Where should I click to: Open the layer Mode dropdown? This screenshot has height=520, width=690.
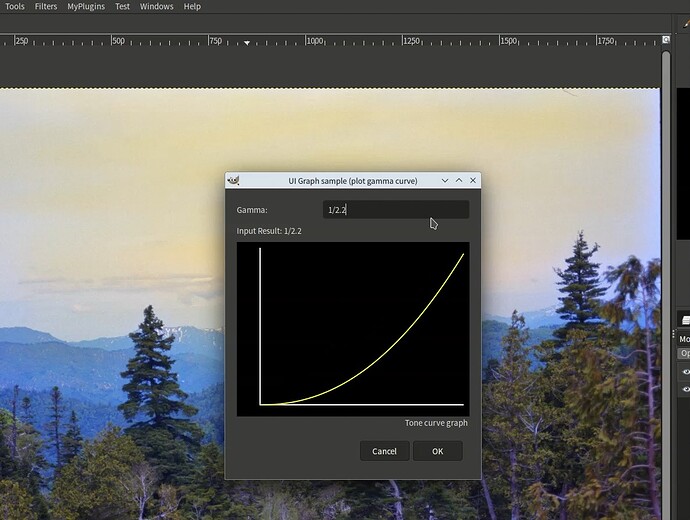coord(684,339)
